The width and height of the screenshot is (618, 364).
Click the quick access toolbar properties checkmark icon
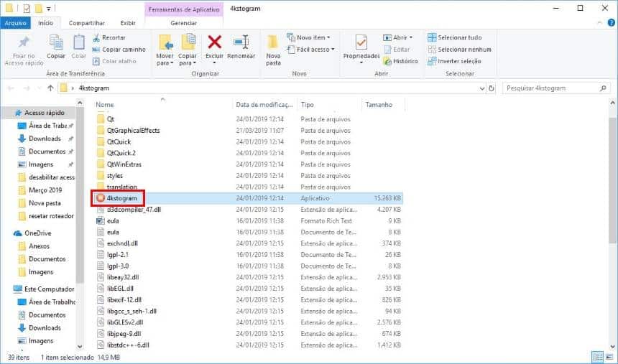(27, 9)
